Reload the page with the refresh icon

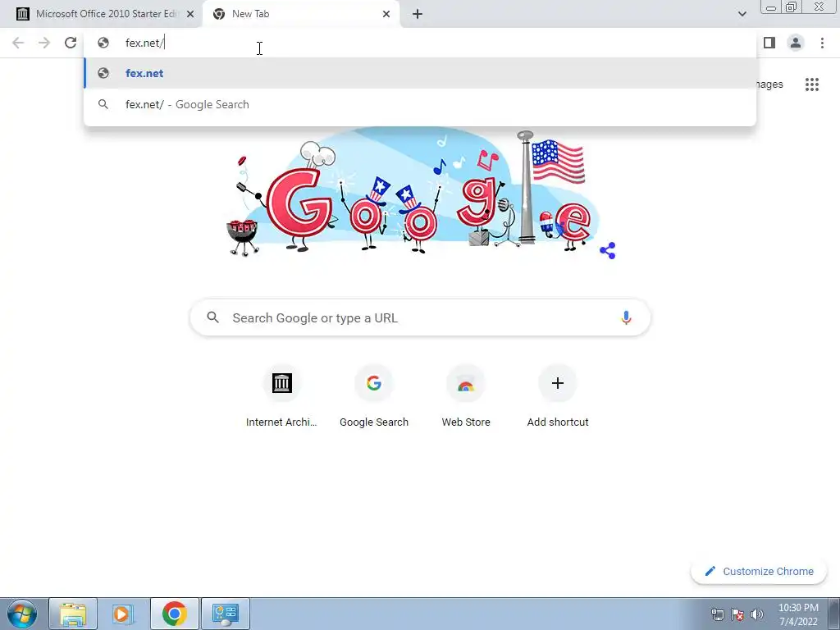coord(71,43)
